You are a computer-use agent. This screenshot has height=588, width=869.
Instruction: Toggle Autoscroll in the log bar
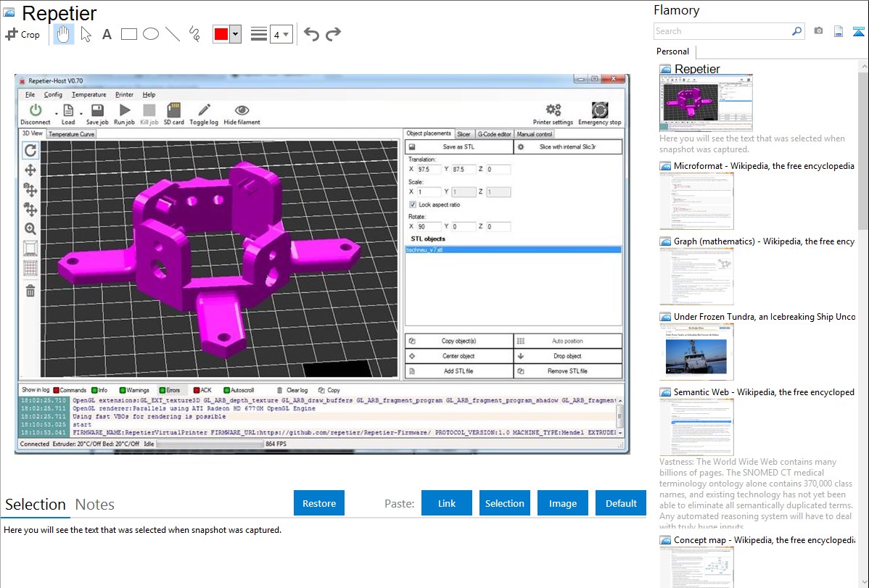tap(239, 390)
